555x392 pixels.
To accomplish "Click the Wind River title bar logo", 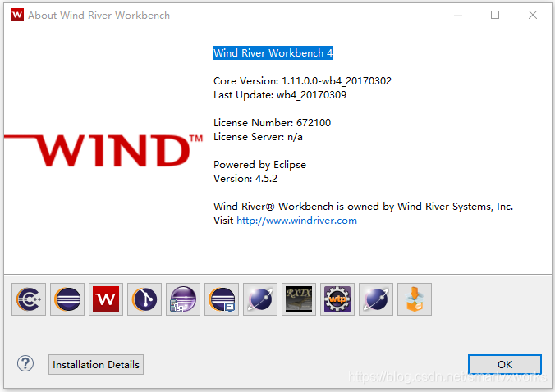I will click(17, 16).
